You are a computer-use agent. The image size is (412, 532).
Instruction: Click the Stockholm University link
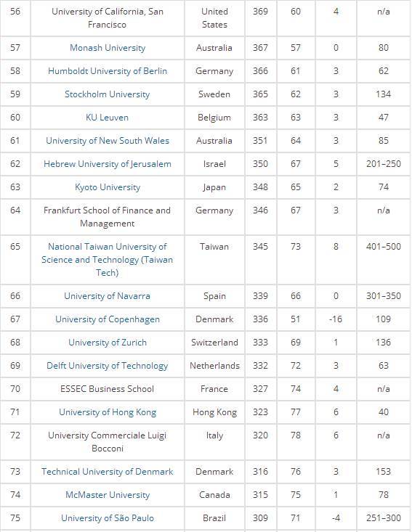[x=108, y=94]
